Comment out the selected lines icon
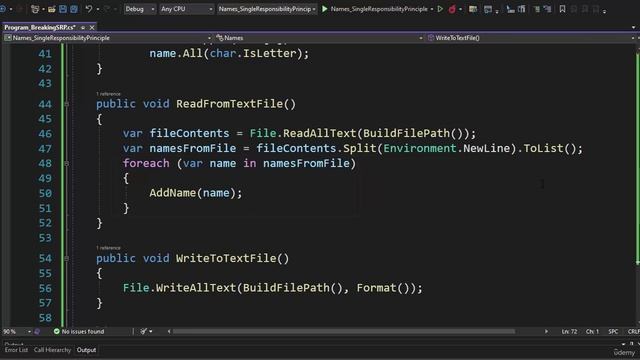This screenshot has width=640, height=360. click(x=536, y=9)
